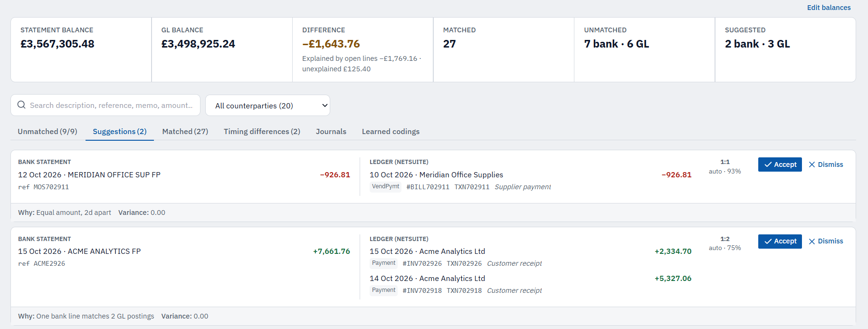This screenshot has height=329, width=868.
Task: Accept the Meridian Office Supplies match
Action: 780,164
